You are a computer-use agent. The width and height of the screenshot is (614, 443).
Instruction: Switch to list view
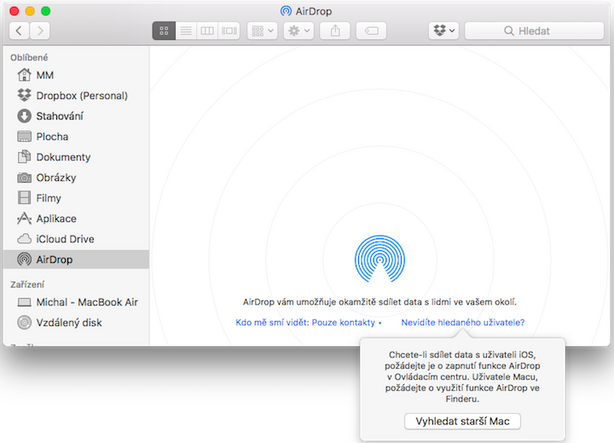(x=186, y=31)
